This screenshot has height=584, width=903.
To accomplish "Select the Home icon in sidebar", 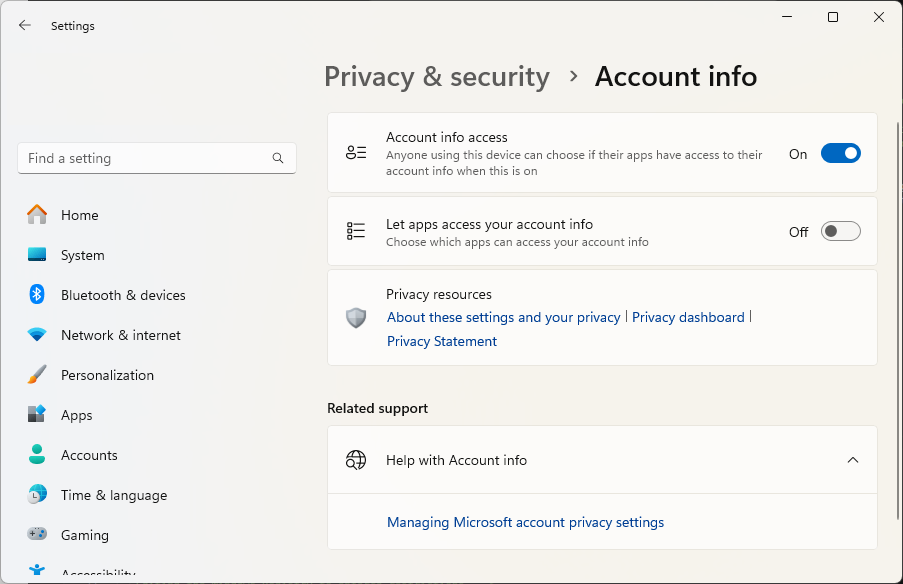I will (36, 215).
